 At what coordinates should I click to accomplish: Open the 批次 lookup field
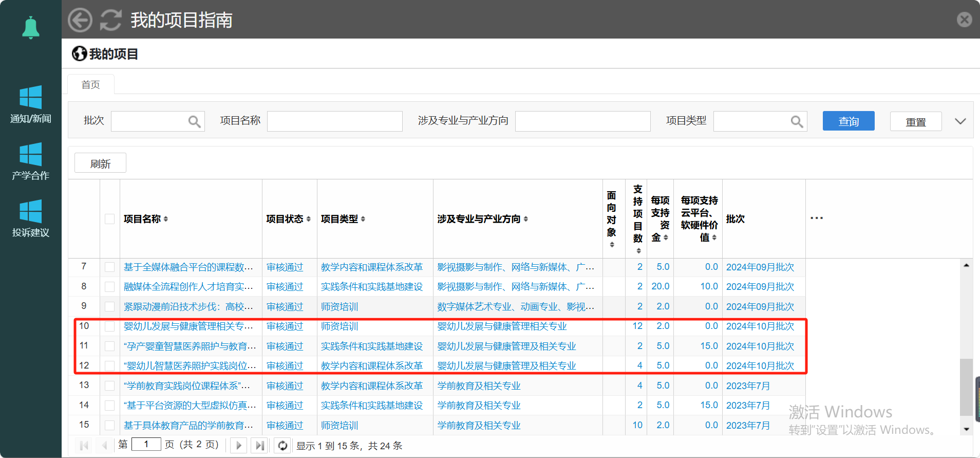coord(194,121)
